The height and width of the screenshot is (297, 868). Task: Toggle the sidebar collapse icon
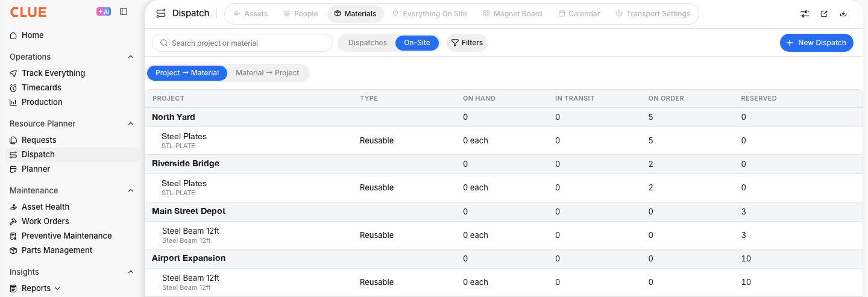click(x=124, y=11)
